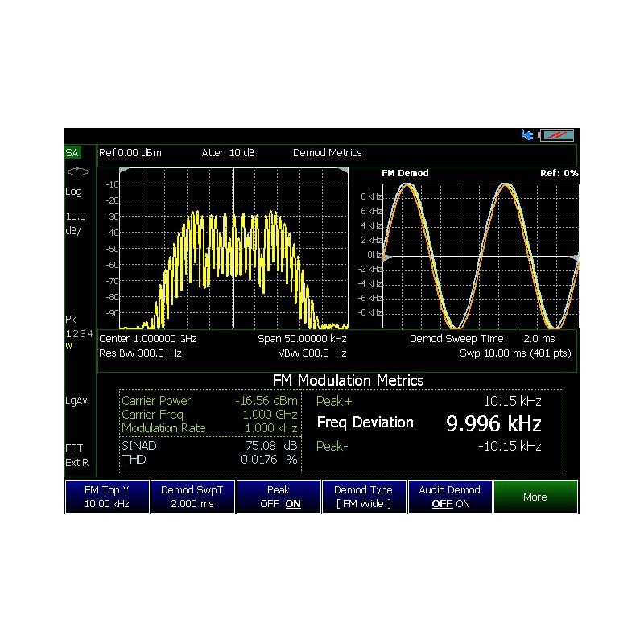Select Span 50.00000 kHz readout
Screen dimensions: 644x644
(302, 339)
